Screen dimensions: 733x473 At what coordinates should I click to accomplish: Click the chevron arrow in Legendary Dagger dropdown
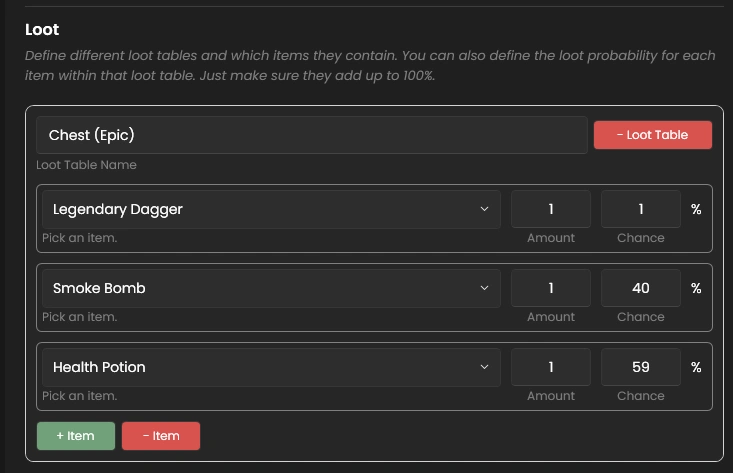pyautogui.click(x=484, y=209)
